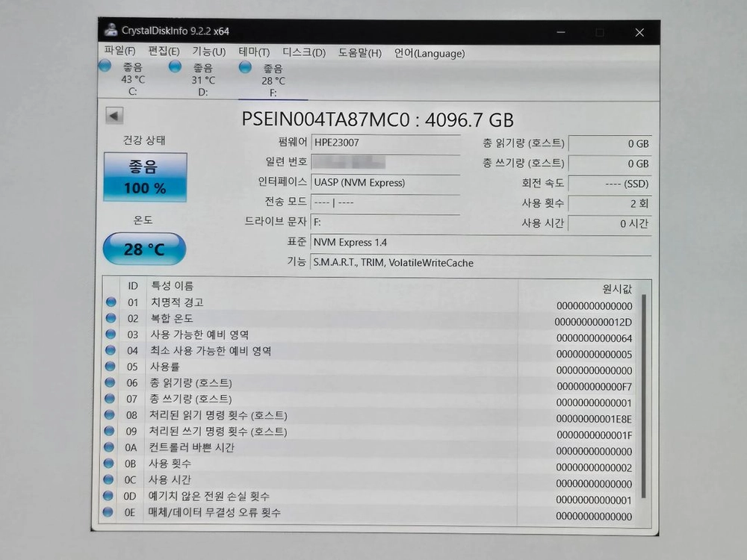The image size is (747, 560).
Task: Open the 도움말(H) menu
Action: pos(360,53)
